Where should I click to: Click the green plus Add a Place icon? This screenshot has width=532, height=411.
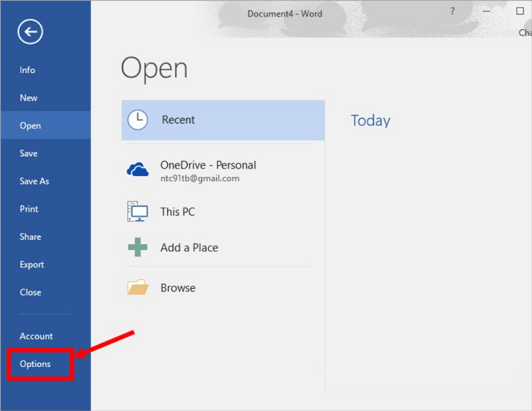[x=138, y=247]
